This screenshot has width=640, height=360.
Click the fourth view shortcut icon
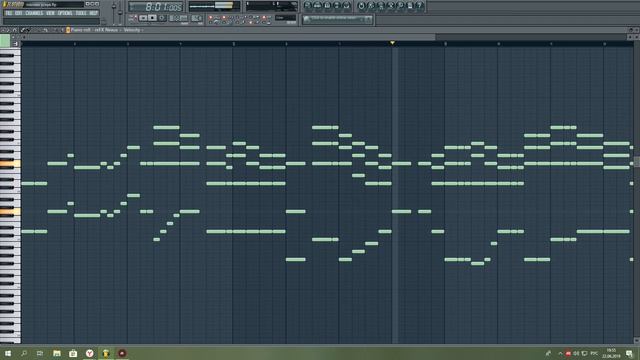(x=337, y=6)
